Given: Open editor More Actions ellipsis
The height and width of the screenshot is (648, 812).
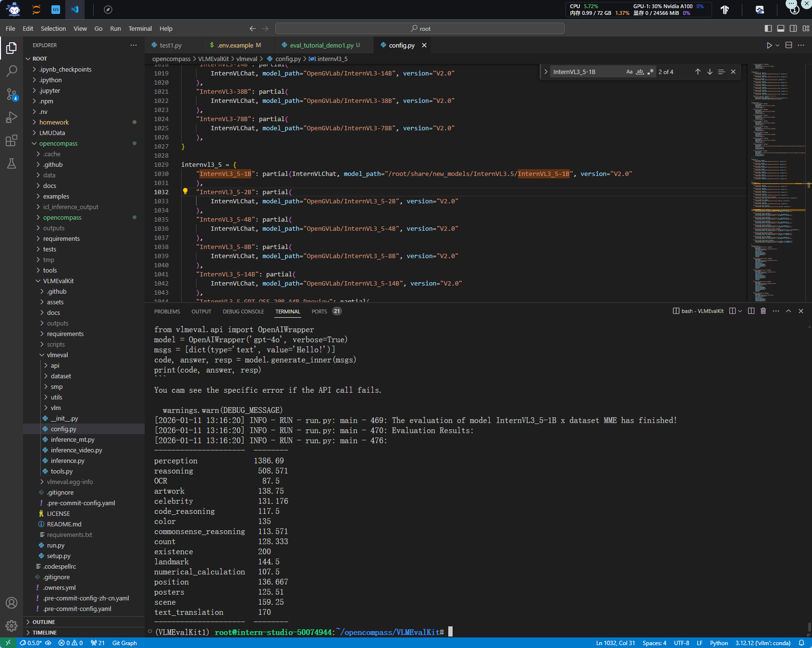Looking at the screenshot, I should (801, 45).
